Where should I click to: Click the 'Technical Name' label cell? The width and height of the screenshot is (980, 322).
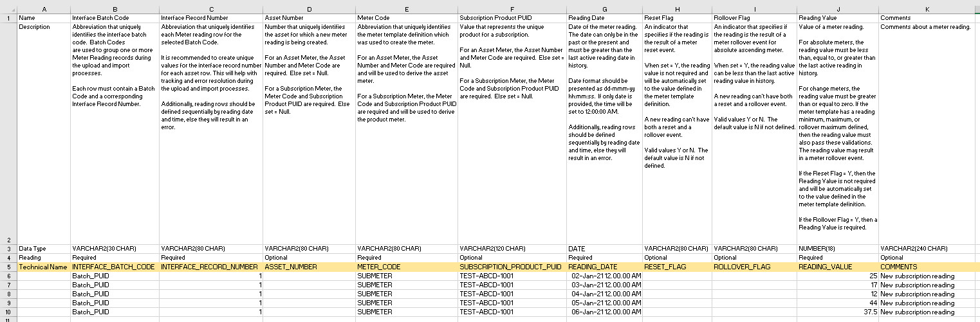(x=44, y=266)
